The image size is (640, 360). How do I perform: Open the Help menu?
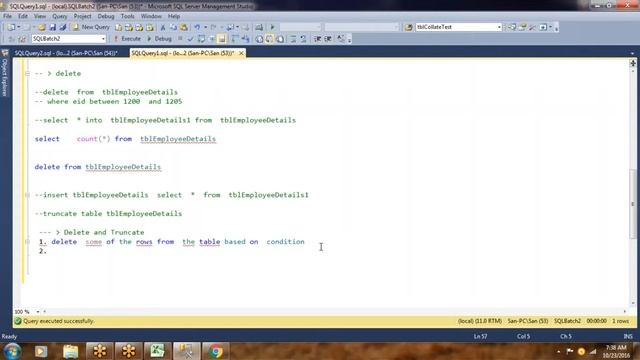[x=174, y=16]
